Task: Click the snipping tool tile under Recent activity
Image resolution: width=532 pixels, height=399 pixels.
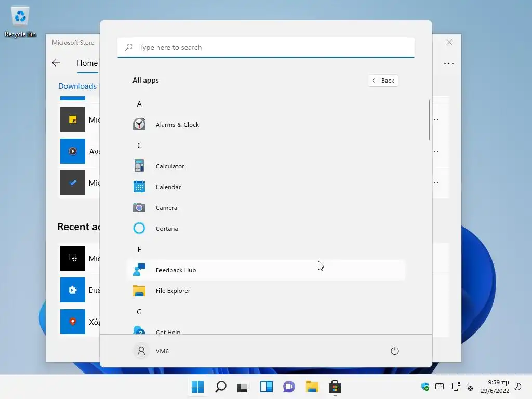Action: [73, 258]
